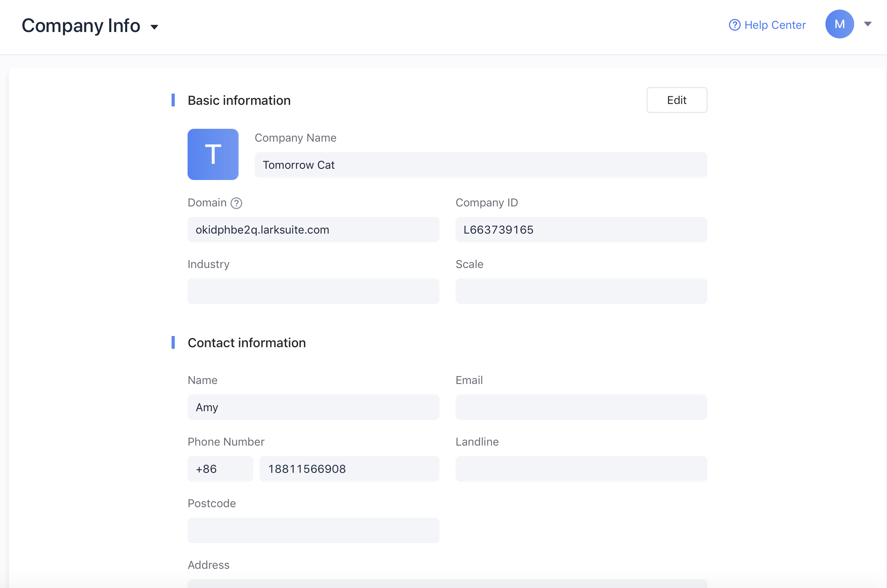Click the Company Name field Tomorrow Cat
The width and height of the screenshot is (887, 588).
(481, 165)
